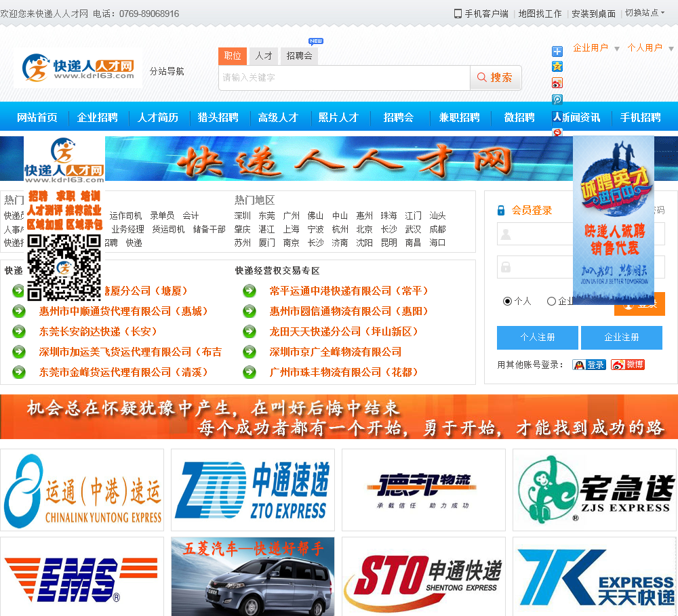
Task: Open the 德邦物流 logo tile
Action: click(x=424, y=490)
